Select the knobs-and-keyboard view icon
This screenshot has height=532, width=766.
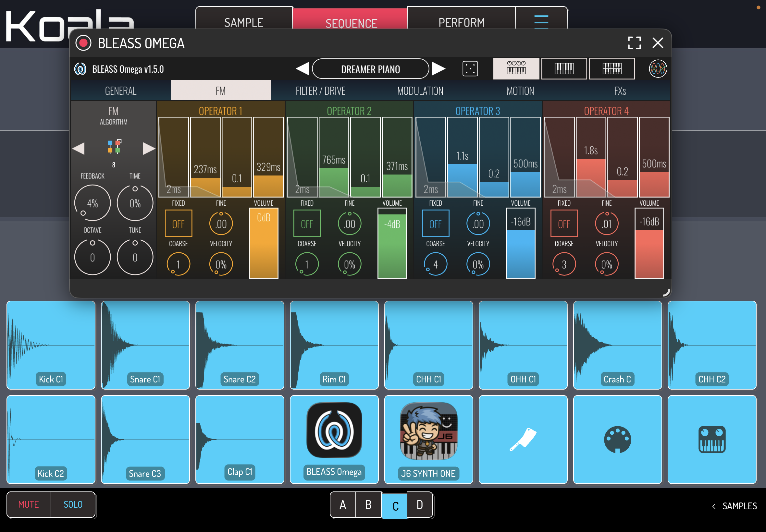516,68
